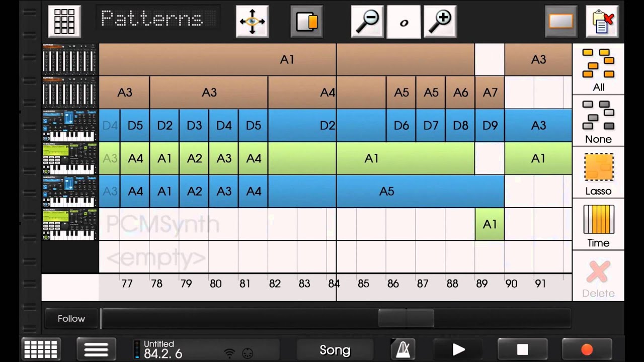Screen dimensions: 644x362
Task: Click the Wi-Fi status icon
Action: [230, 353]
